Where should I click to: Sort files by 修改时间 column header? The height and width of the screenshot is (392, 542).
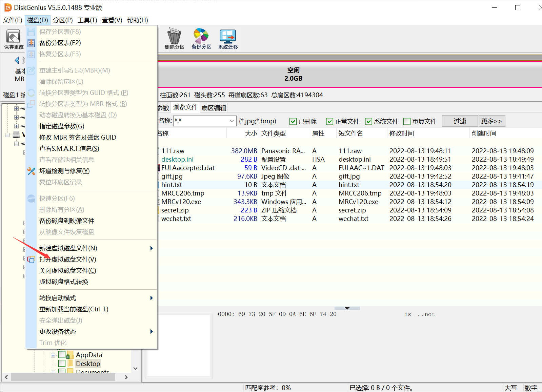pyautogui.click(x=428, y=133)
